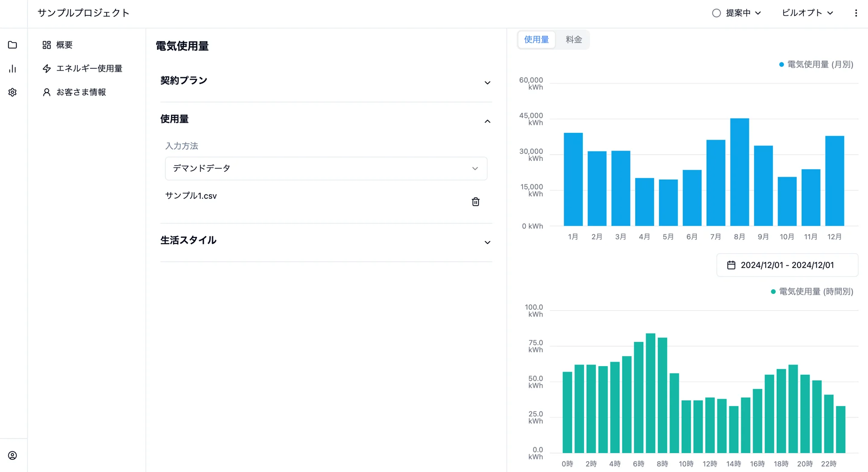Viewport: 868px width, 472px height.
Task: Click the 電気使用量 heading
Action: click(182, 46)
